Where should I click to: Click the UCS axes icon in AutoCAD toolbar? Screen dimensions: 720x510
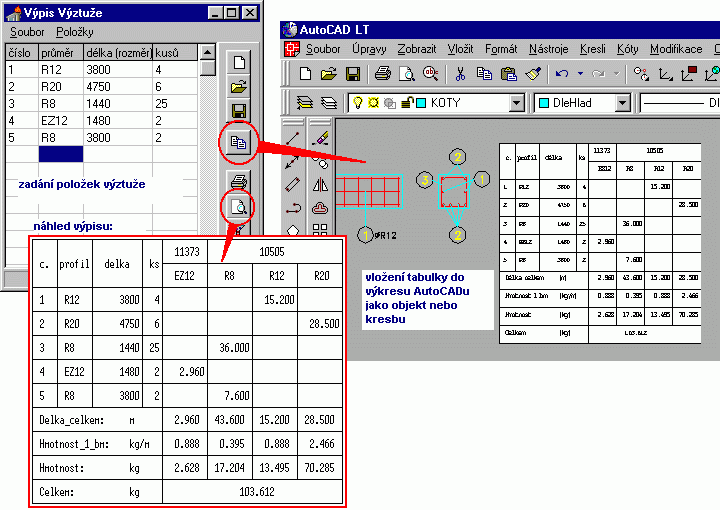(x=665, y=73)
